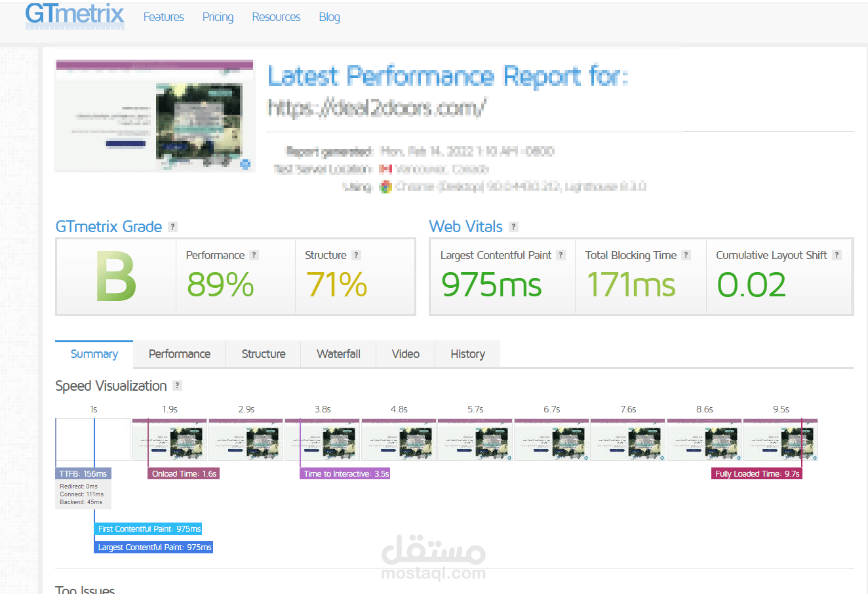The image size is (868, 594).
Task: Click the filmstrip frame at 9.5s
Action: tap(781, 440)
